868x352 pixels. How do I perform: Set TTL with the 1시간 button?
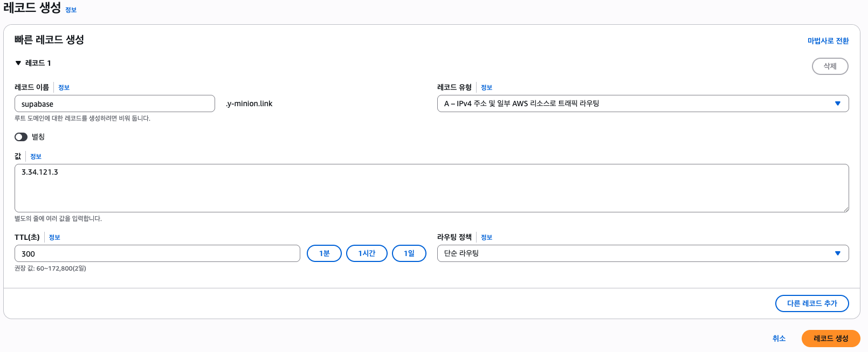[367, 253]
